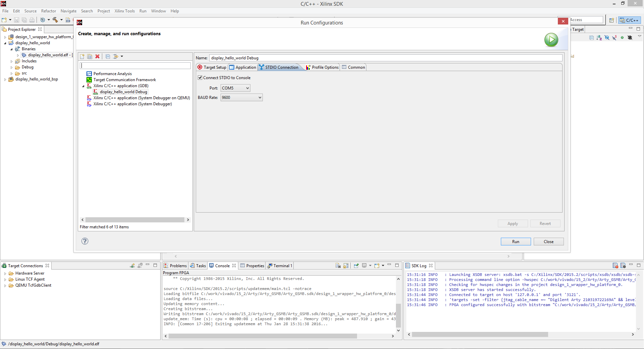This screenshot has width=644, height=349.
Task: Expand the Hardware Server tree node
Action: (5, 274)
